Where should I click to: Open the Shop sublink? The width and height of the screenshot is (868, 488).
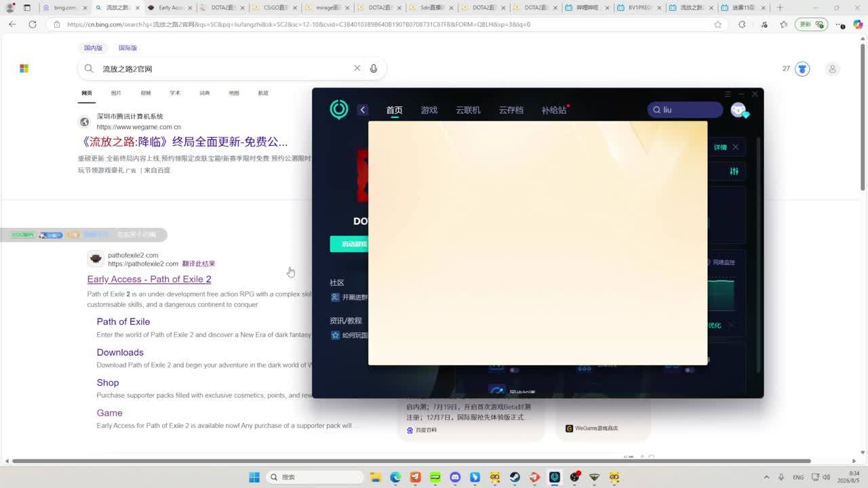(108, 383)
